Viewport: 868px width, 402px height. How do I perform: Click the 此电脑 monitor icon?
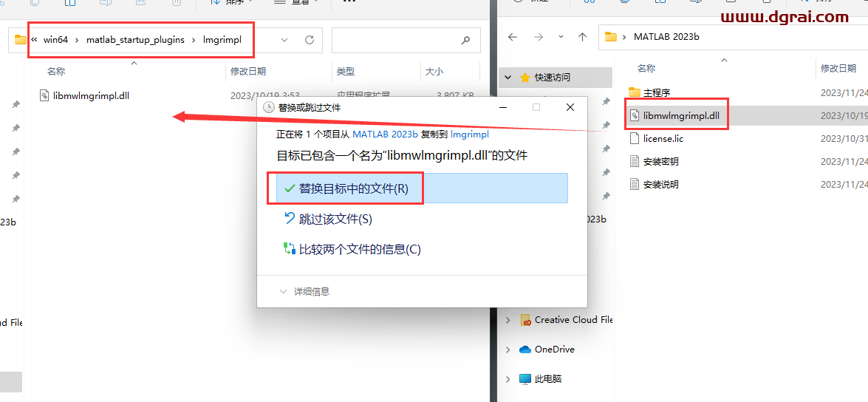(525, 379)
